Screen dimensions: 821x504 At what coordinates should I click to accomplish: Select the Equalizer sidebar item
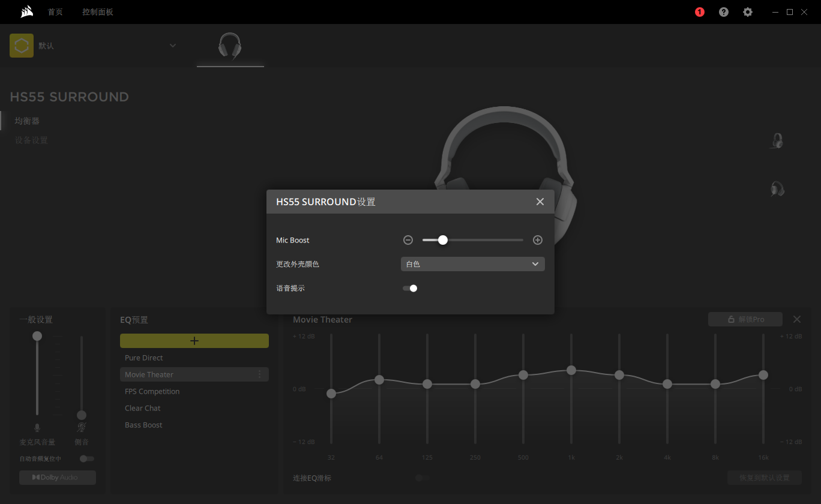tap(27, 121)
